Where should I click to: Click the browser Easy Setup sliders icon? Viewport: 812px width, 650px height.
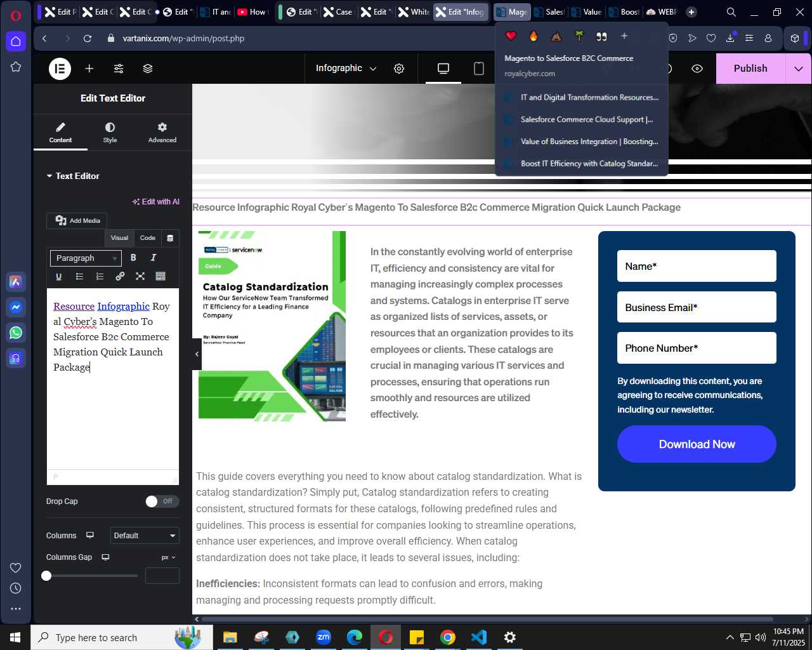pyautogui.click(x=749, y=38)
